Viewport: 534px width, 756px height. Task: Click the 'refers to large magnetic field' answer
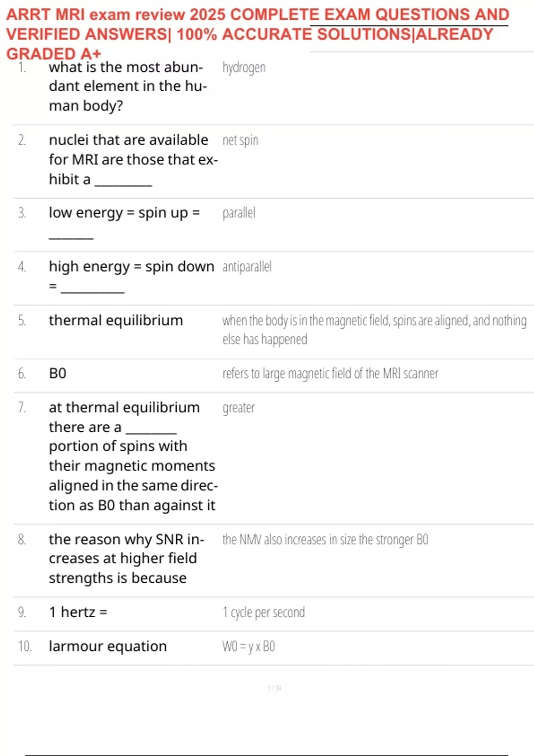coord(330,374)
